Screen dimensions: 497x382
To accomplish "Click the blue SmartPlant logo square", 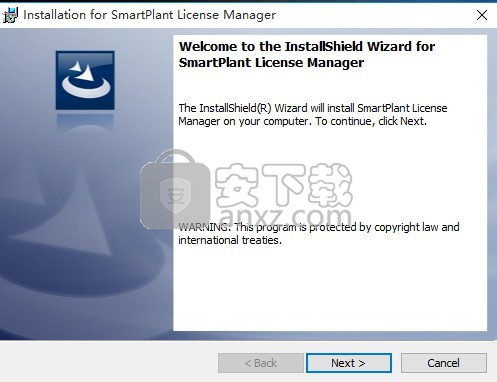I will coord(85,80).
